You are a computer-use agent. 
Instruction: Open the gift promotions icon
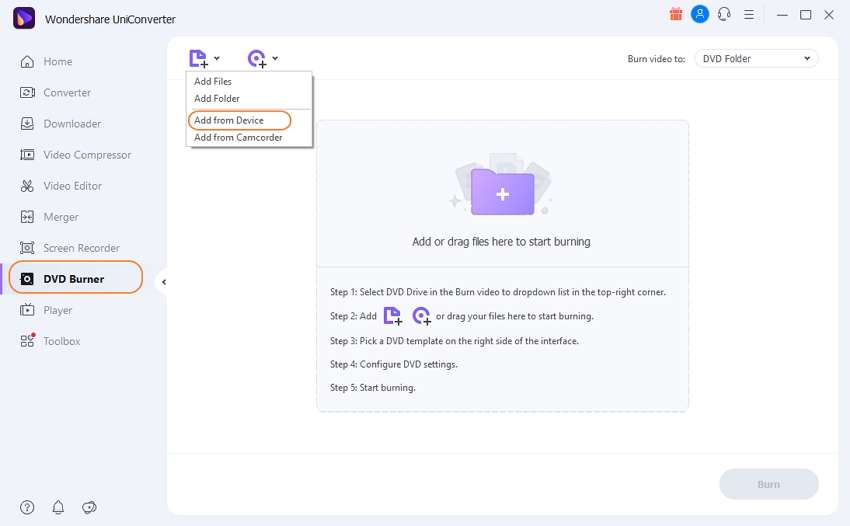[x=675, y=15]
